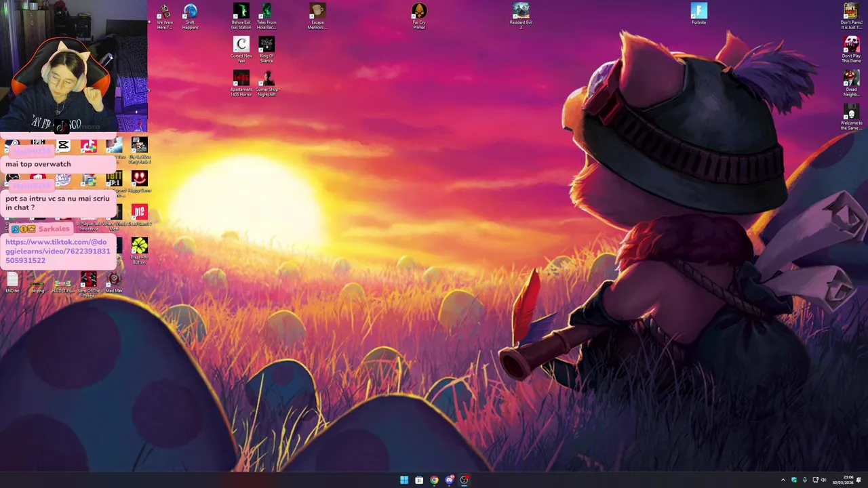Screen dimensions: 868x488
Task: Select the Mad Max desktop icon
Action: click(114, 283)
